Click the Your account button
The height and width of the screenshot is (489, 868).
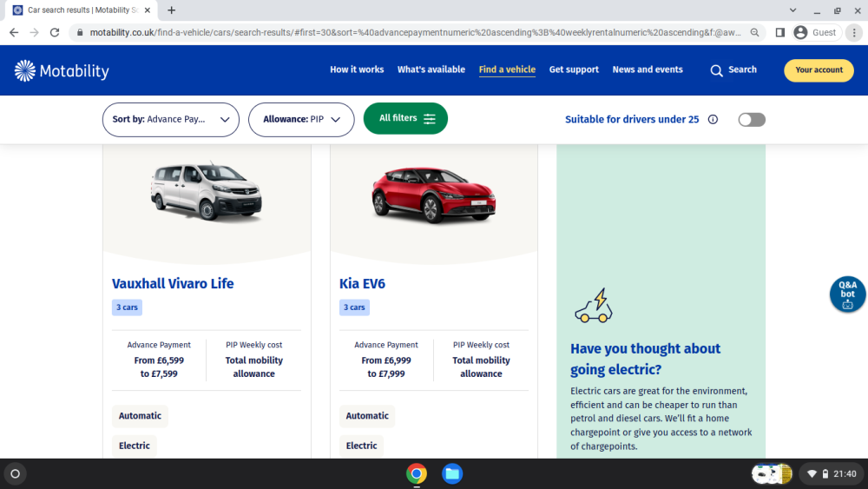pyautogui.click(x=819, y=70)
